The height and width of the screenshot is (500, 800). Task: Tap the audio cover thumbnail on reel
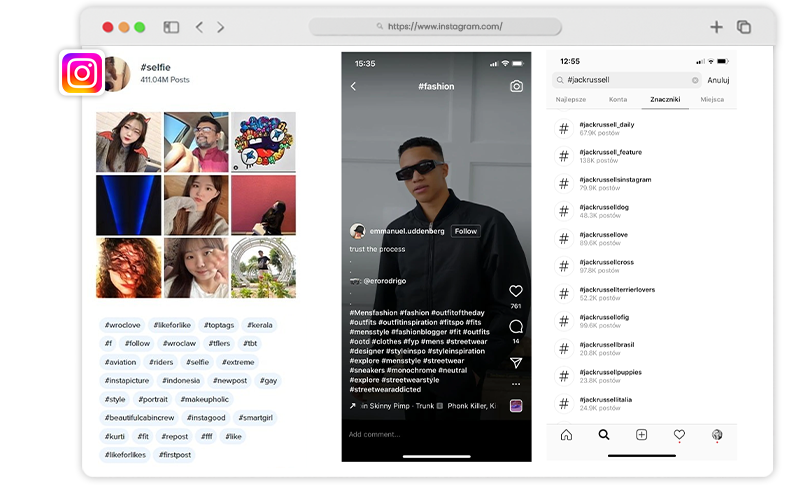tap(516, 406)
